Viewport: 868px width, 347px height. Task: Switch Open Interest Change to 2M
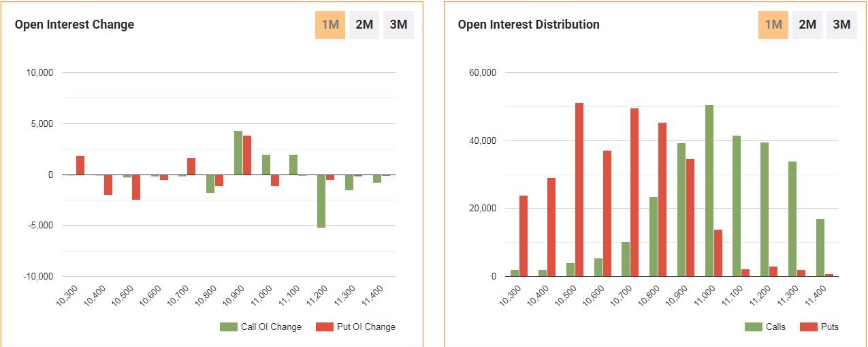click(364, 25)
